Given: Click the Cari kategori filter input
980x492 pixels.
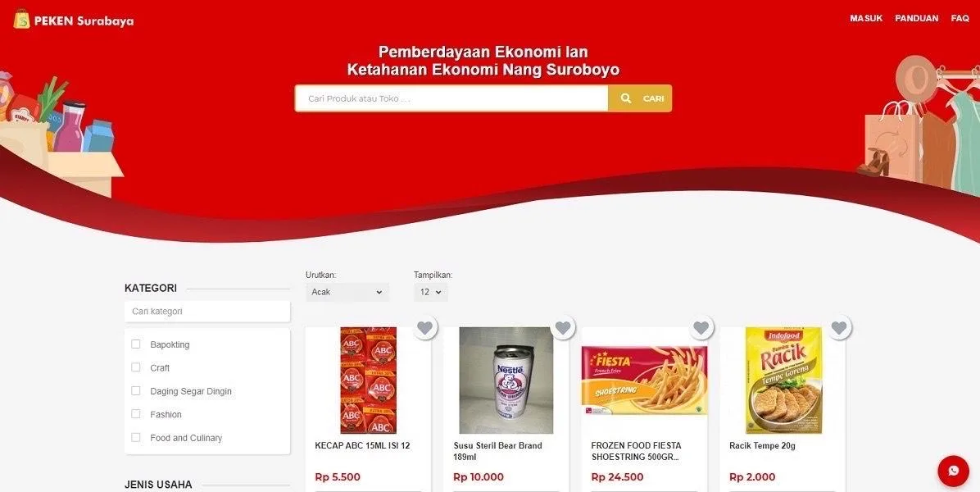Looking at the screenshot, I should pos(206,312).
